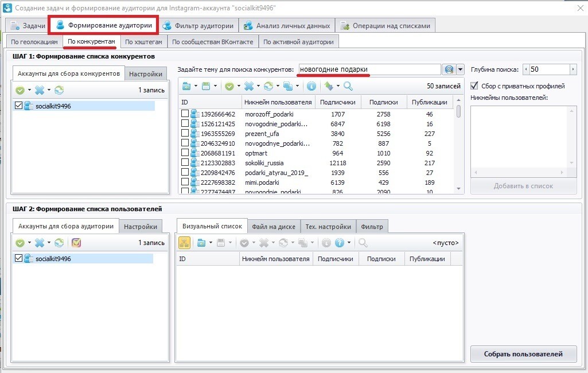Switch to 'По геолокациям' sub-tab
Viewport: 588px width, 373px height.
coord(34,42)
